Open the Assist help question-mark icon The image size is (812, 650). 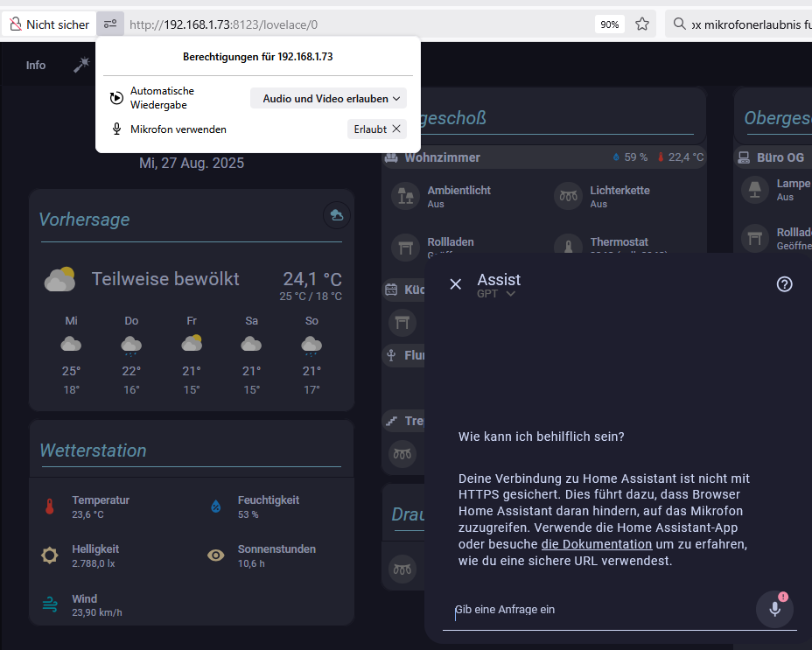(784, 283)
